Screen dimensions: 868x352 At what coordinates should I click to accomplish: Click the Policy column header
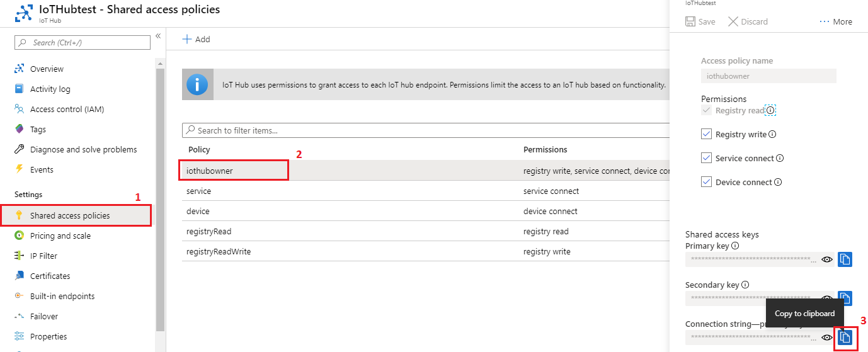pos(199,149)
